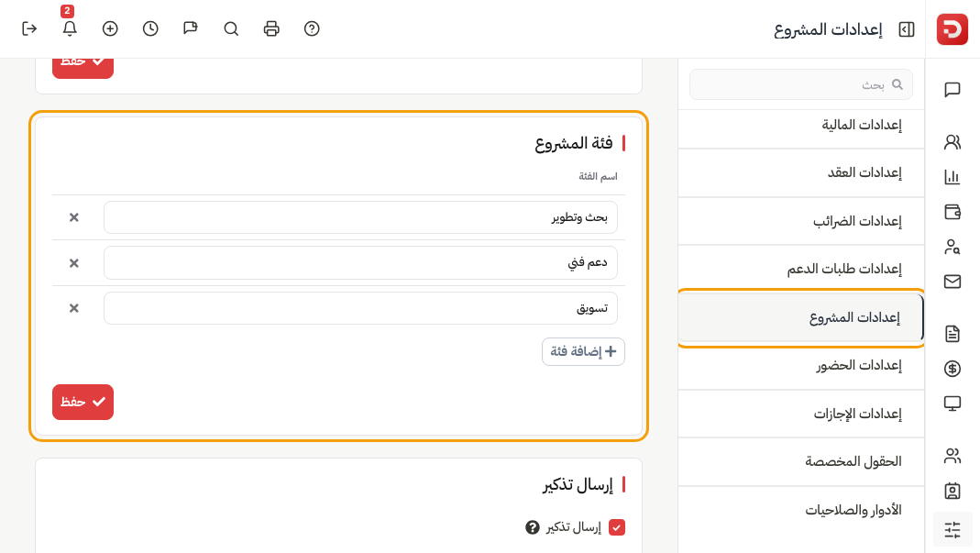
Task: Click the logout icon in top bar
Action: coord(29,28)
